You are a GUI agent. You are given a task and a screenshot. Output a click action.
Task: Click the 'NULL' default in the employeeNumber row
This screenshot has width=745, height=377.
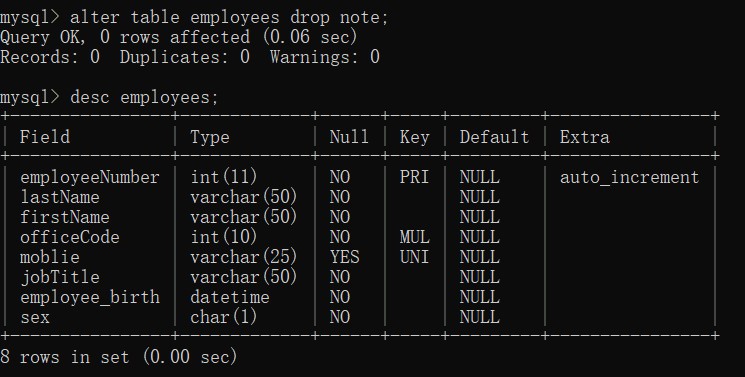479,177
